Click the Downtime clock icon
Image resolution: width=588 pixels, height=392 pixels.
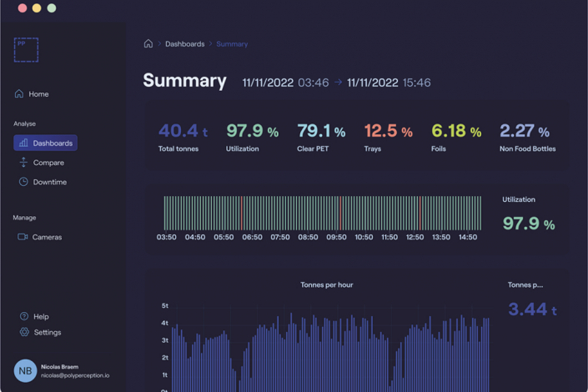coord(23,182)
